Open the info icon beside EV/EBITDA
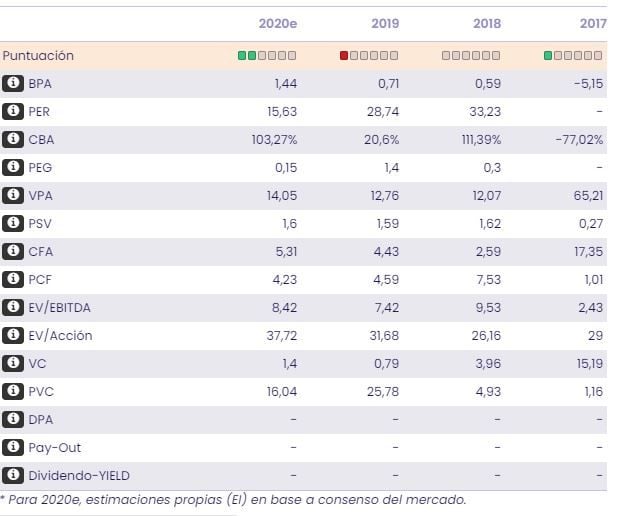Screen dimensions: 617x516 (13, 308)
